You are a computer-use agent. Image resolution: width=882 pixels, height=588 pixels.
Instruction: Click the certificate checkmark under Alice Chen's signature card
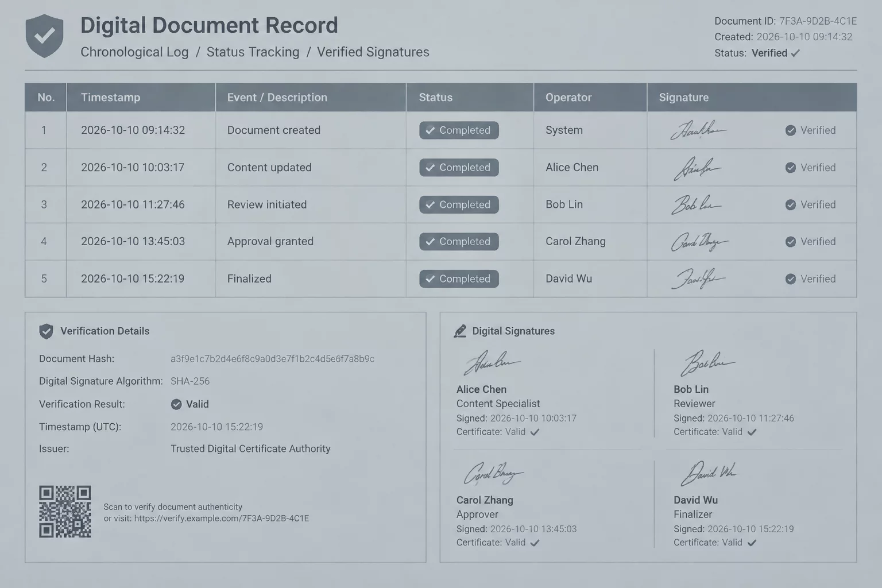coord(535,432)
